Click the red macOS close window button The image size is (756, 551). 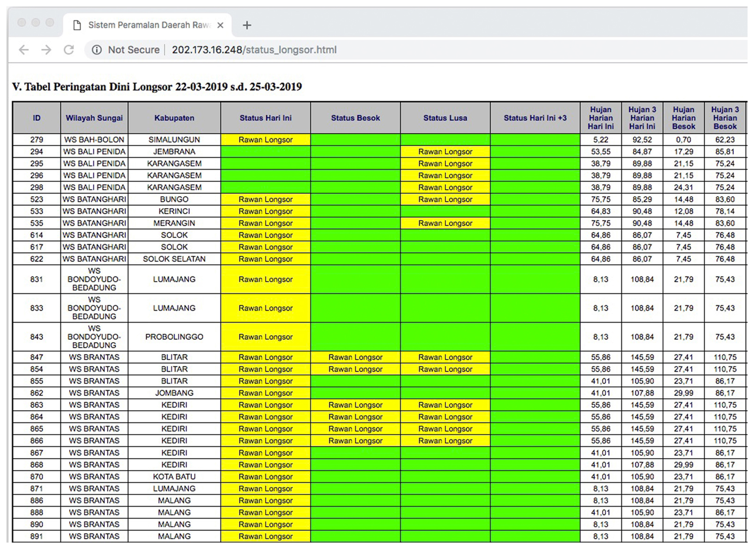pyautogui.click(x=22, y=22)
